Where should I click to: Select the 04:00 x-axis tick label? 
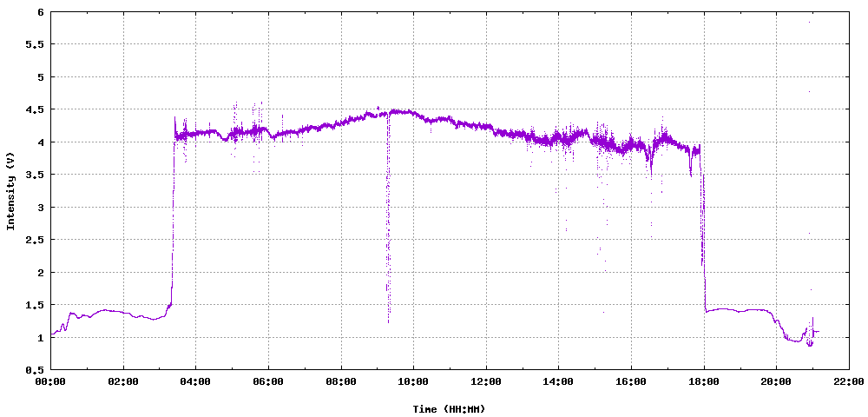[x=196, y=381]
